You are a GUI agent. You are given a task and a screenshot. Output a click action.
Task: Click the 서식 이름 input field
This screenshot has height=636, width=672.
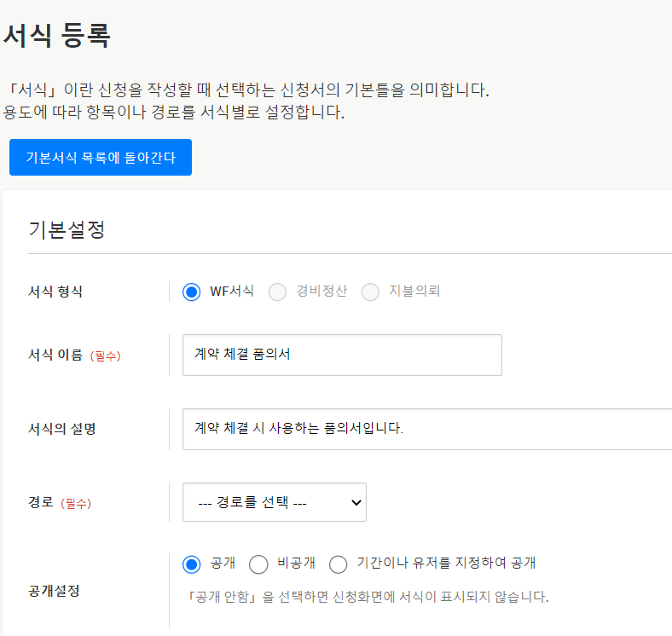coord(342,355)
